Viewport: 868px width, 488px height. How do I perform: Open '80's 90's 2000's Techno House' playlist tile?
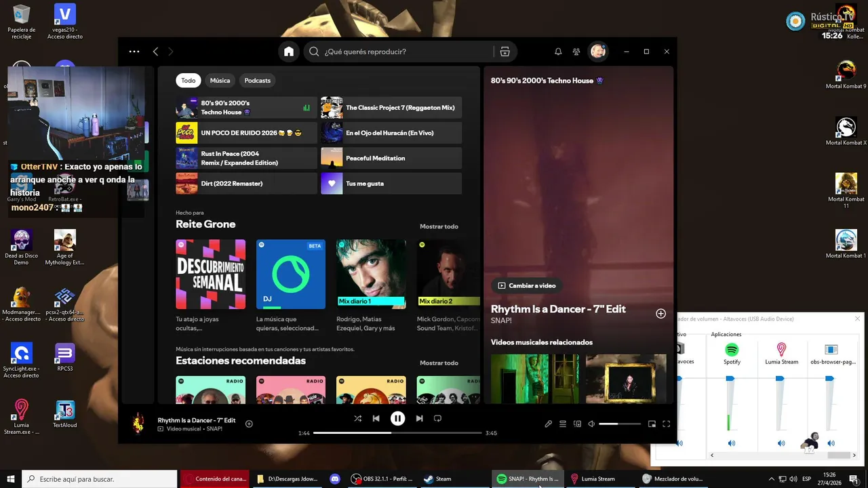[246, 108]
